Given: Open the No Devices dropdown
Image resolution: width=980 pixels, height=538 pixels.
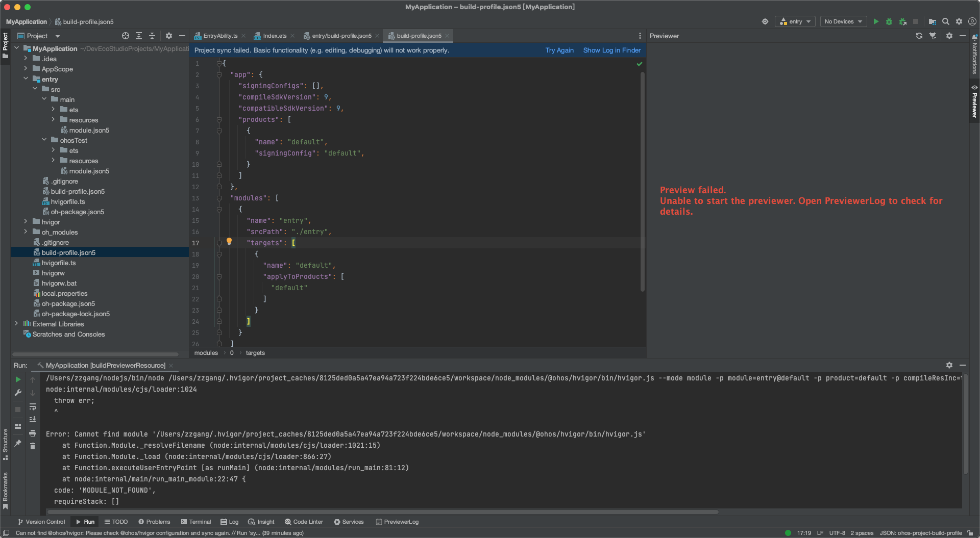Looking at the screenshot, I should point(843,21).
